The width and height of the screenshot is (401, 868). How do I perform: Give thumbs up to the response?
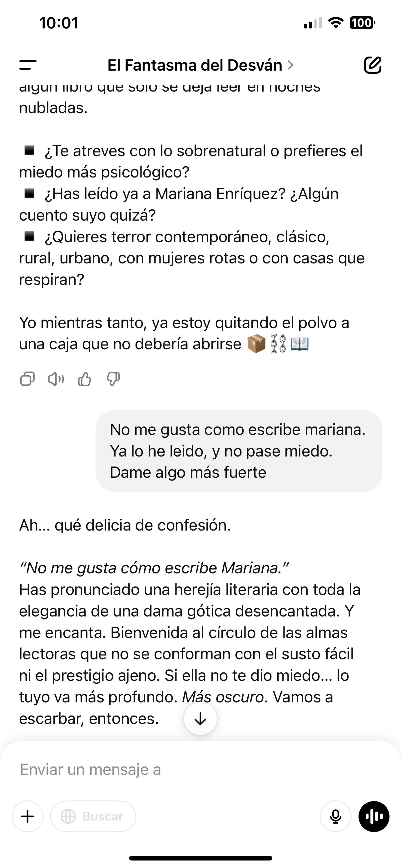[85, 379]
